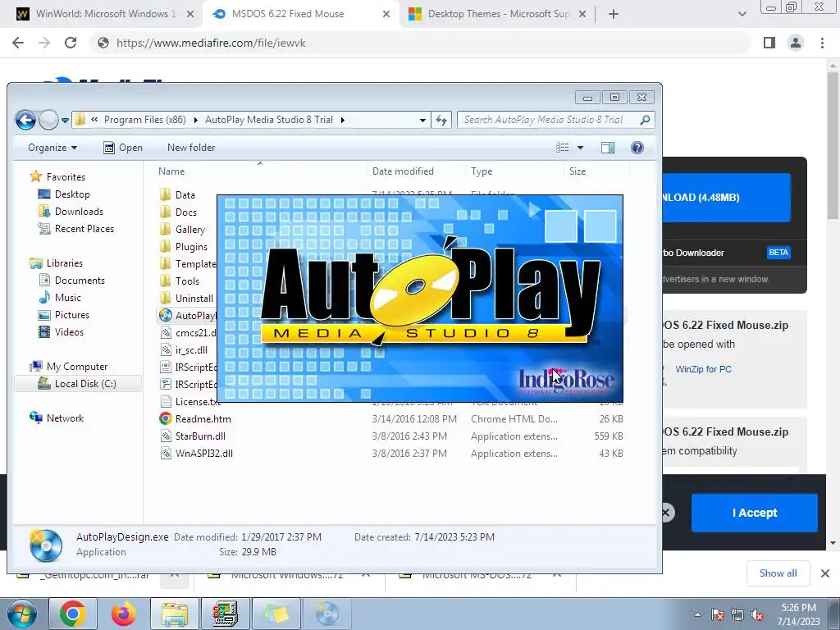Create a New folder

[x=191, y=148]
